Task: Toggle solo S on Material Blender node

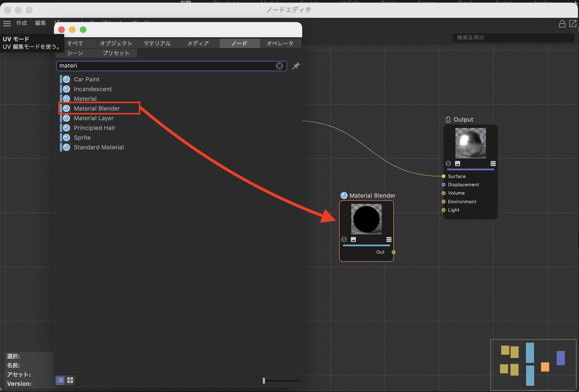Action: (x=344, y=240)
